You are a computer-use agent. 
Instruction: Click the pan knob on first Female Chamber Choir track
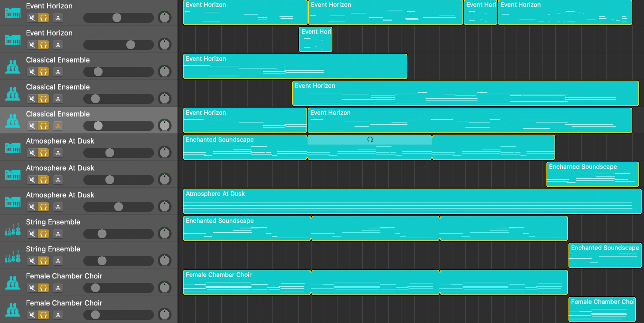coord(165,287)
